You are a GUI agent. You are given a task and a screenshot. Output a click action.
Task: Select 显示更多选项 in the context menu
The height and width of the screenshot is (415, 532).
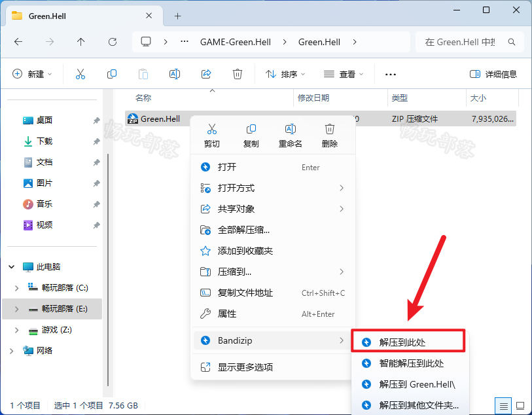click(x=273, y=367)
